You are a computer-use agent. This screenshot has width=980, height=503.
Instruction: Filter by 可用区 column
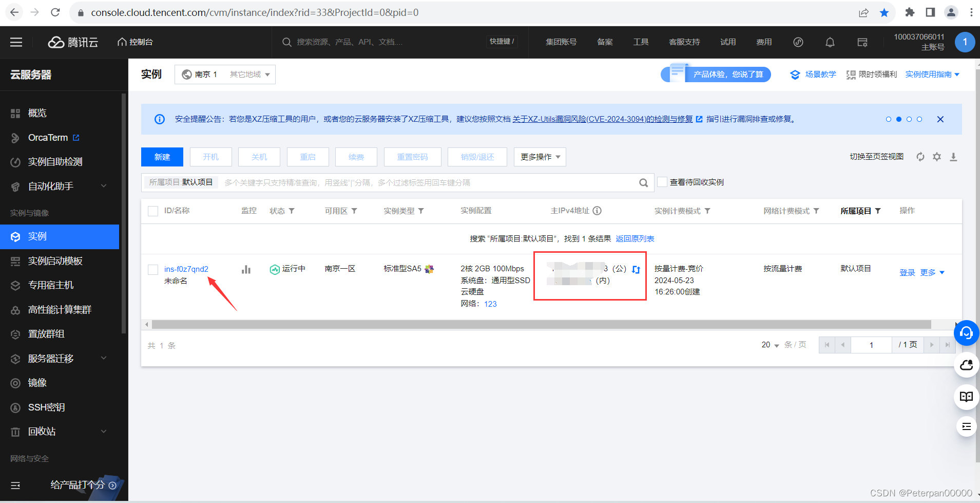(x=354, y=211)
